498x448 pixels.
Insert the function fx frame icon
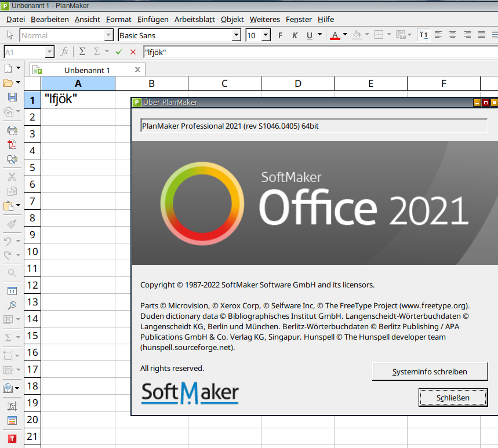[x=12, y=406]
